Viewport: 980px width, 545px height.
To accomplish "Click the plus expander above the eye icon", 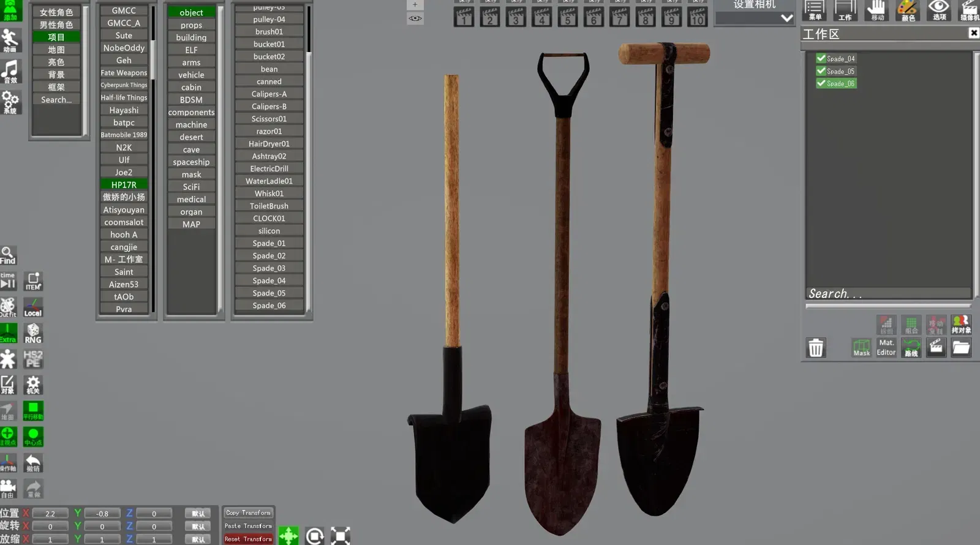I will coord(415,5).
